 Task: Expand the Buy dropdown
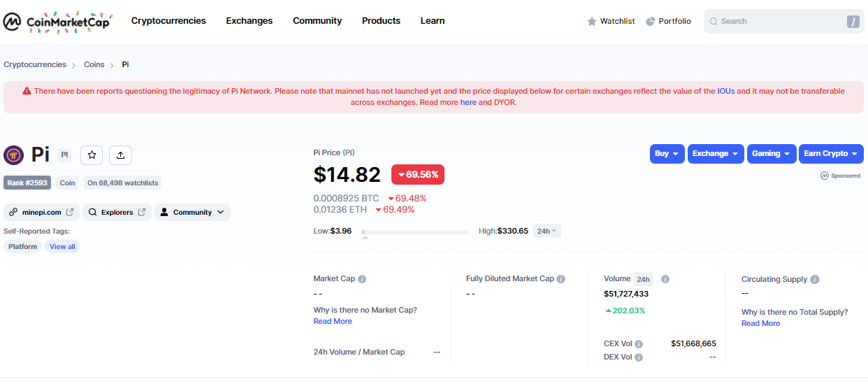(667, 154)
